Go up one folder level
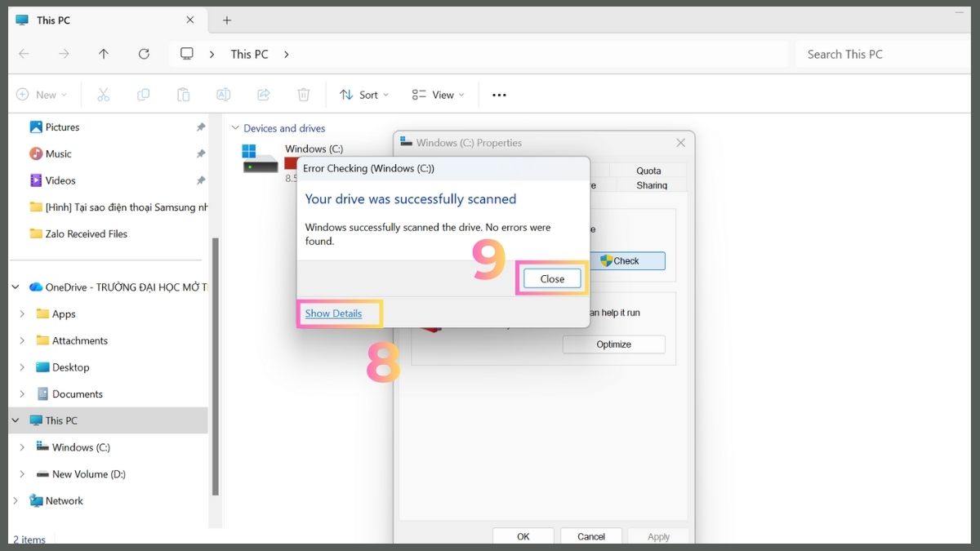 pyautogui.click(x=104, y=54)
